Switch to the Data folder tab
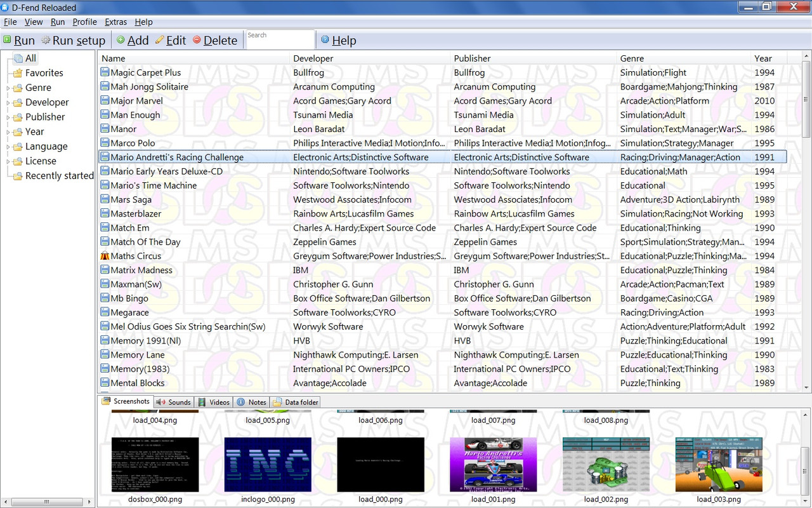This screenshot has height=508, width=812. 296,402
